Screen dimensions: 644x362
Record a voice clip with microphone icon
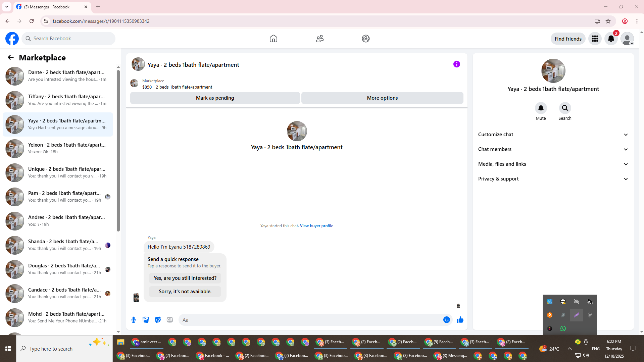(134, 320)
